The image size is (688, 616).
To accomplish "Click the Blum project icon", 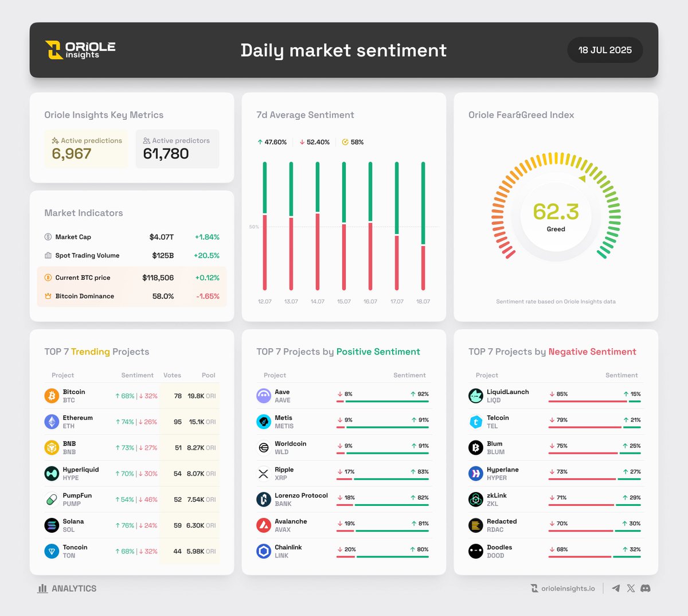I will (476, 447).
